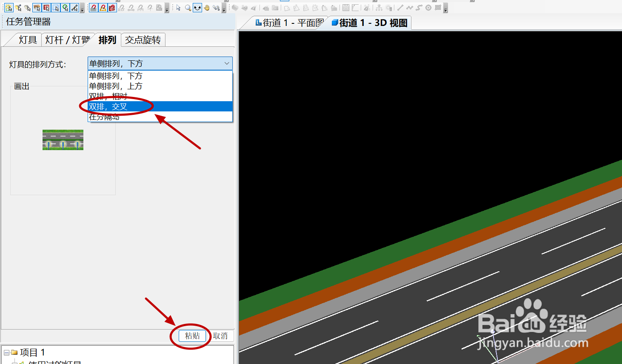622x364 pixels.
Task: Choose 双排，相对 option
Action: coord(160,96)
